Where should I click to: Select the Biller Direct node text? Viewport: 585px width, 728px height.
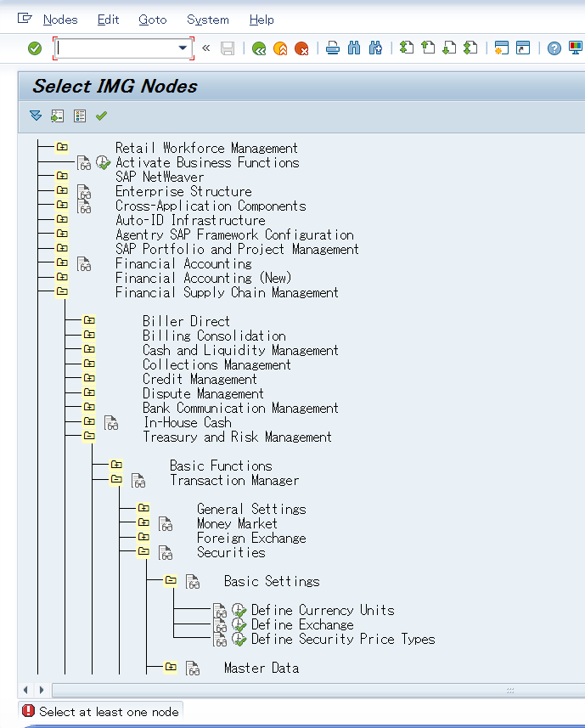pyautogui.click(x=186, y=321)
